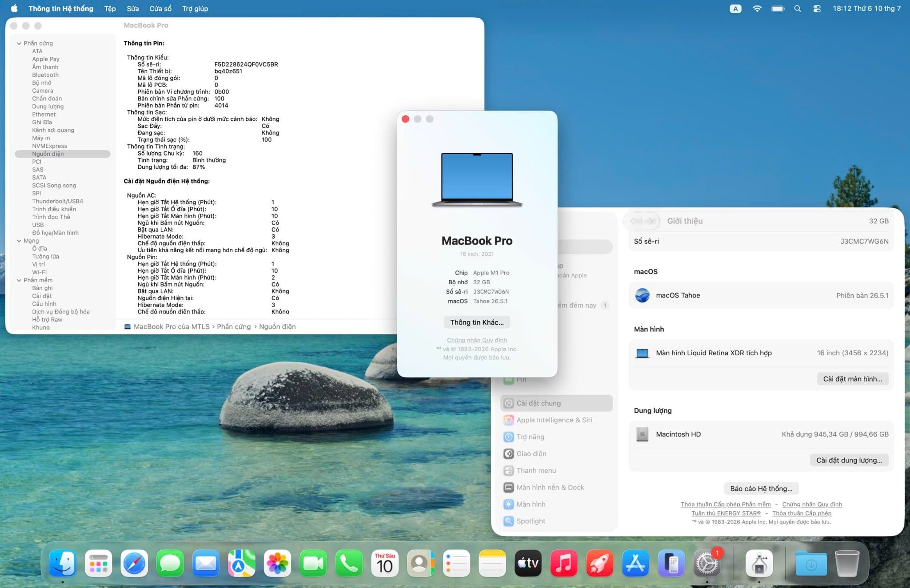Open Photos from the Dock
910x588 pixels.
pos(277,563)
